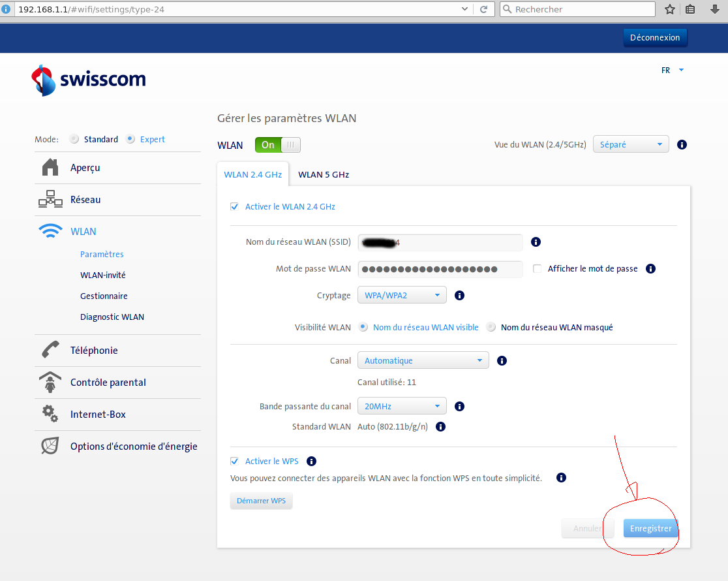
Task: Click the Swisscom logo
Action: point(89,80)
